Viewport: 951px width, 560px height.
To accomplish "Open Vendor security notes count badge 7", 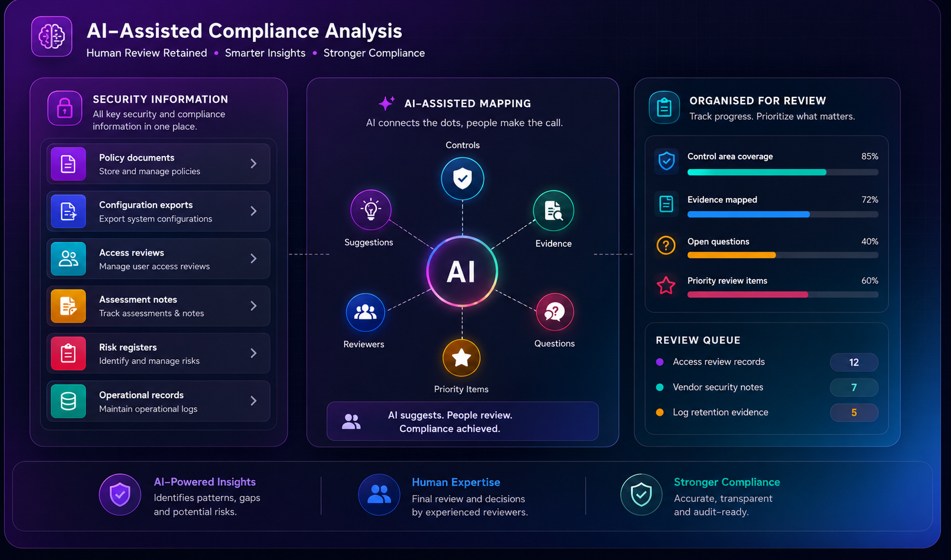I will 854,388.
